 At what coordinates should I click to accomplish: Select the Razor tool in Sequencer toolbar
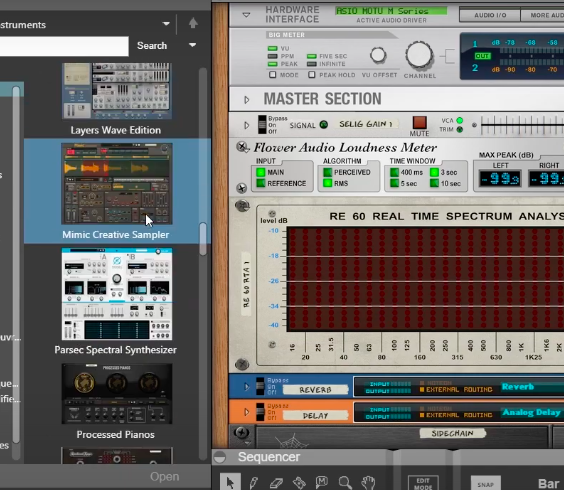pos(299,482)
